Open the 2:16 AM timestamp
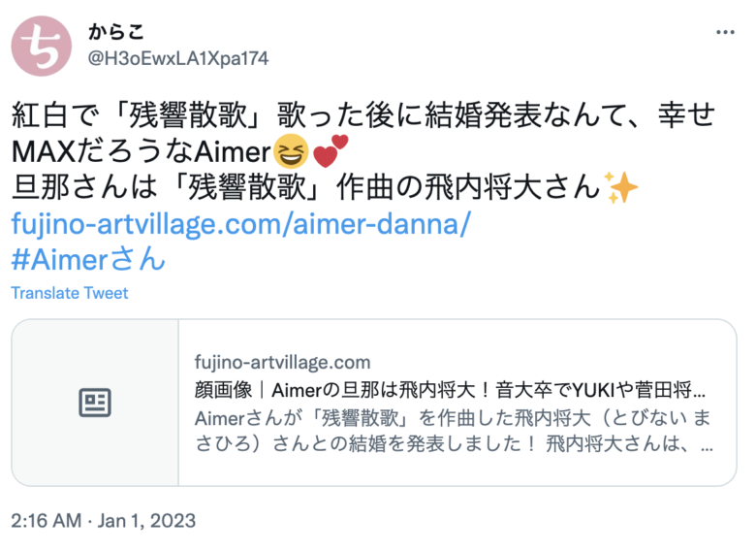The height and width of the screenshot is (551, 756). tap(47, 521)
